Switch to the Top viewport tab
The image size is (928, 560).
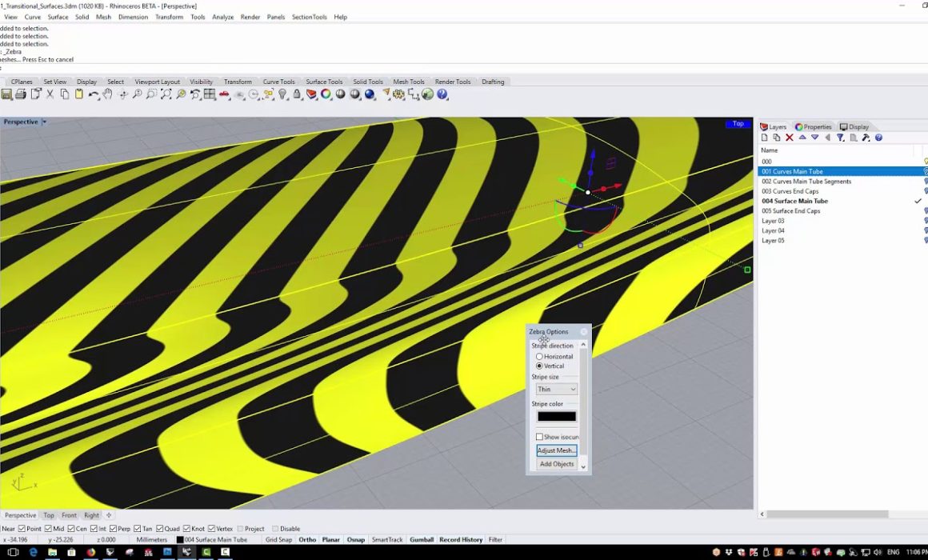49,515
